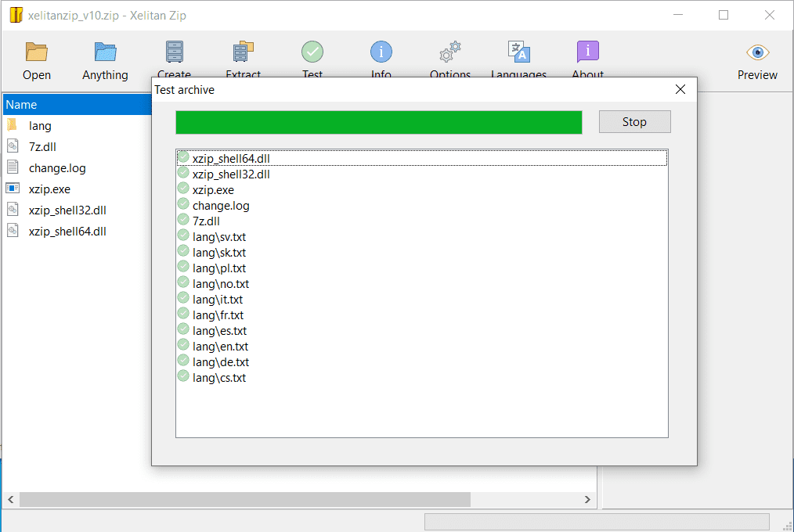Select lang\pl.txt in test results
794x532 pixels.
(219, 268)
